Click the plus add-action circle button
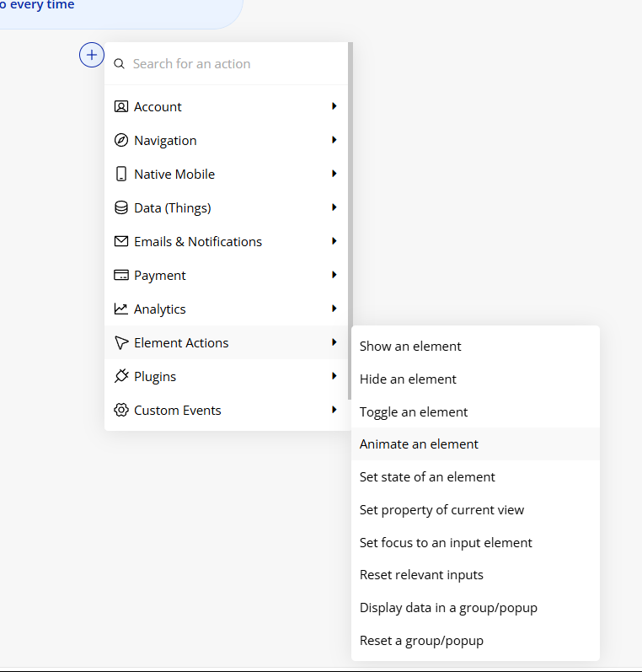 [92, 55]
